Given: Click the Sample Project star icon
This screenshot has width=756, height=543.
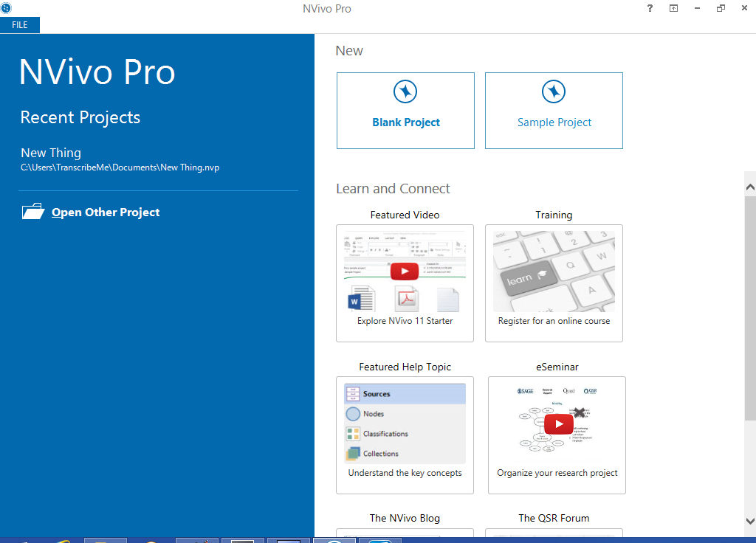Looking at the screenshot, I should pos(554,92).
